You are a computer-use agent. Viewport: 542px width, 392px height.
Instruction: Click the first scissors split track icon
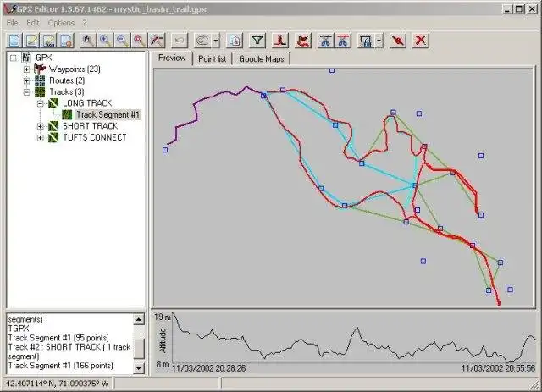click(x=325, y=41)
